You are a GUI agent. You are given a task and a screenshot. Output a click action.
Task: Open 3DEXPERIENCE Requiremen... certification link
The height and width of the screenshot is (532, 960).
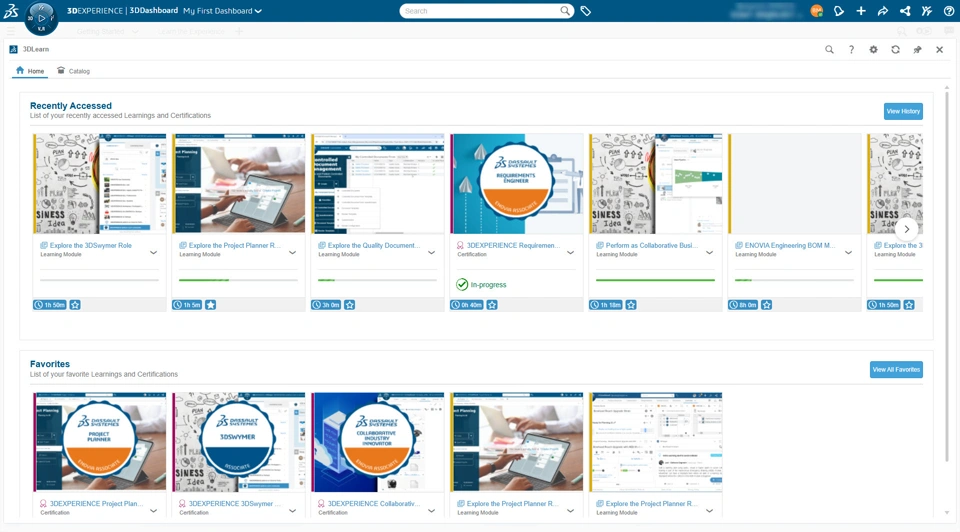coord(513,245)
